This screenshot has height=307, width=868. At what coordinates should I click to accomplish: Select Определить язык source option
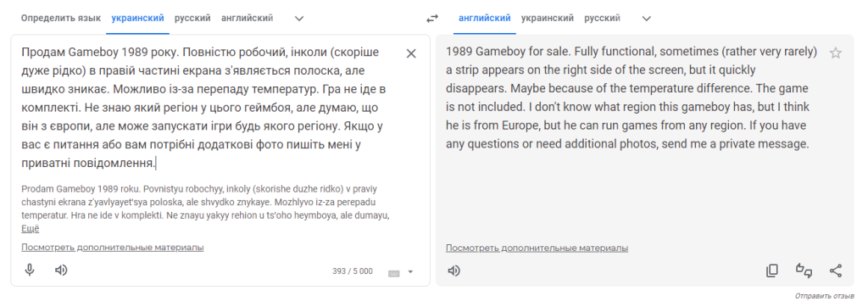click(61, 19)
